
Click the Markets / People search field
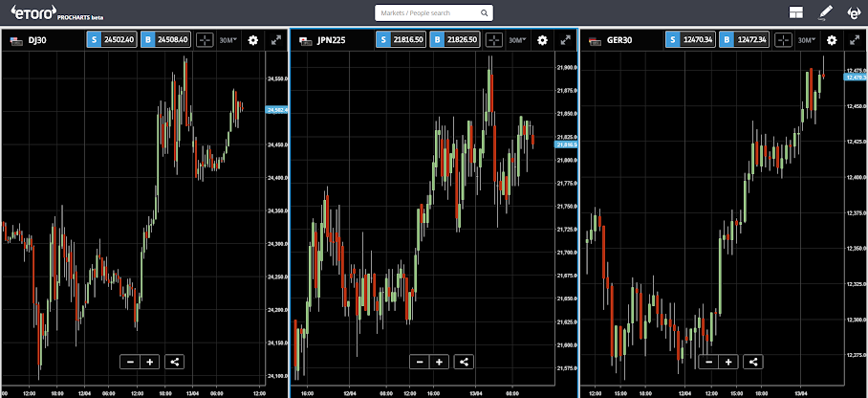click(433, 12)
